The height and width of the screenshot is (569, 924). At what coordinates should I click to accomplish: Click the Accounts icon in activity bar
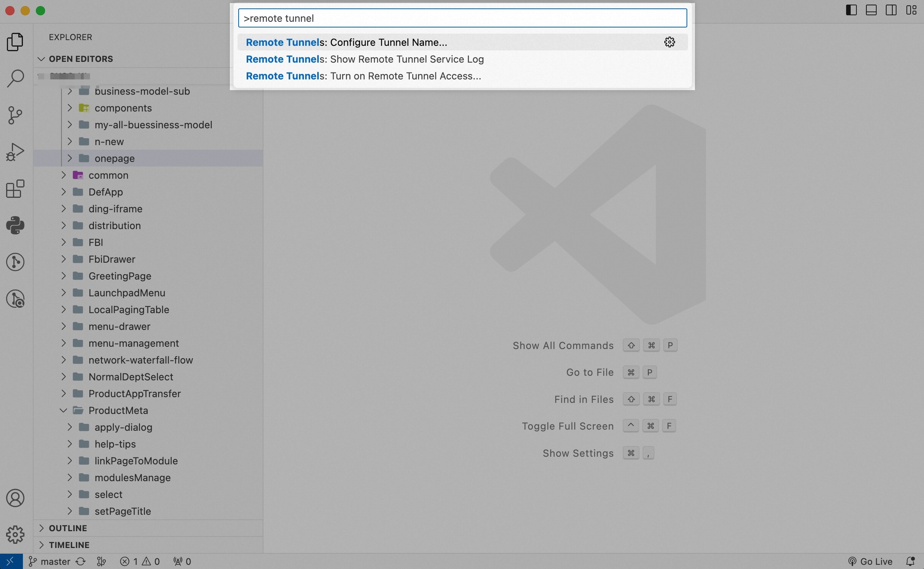(15, 498)
